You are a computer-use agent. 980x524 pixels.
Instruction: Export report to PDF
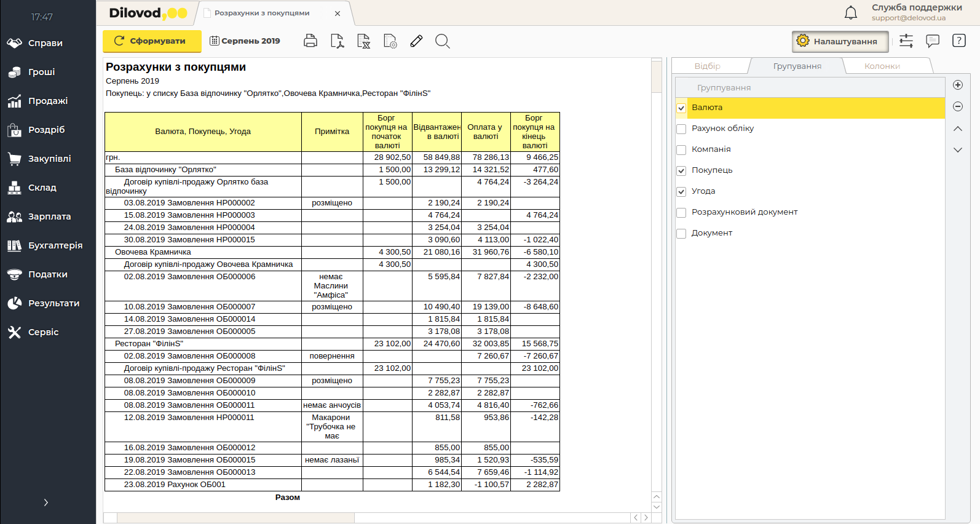pos(337,41)
